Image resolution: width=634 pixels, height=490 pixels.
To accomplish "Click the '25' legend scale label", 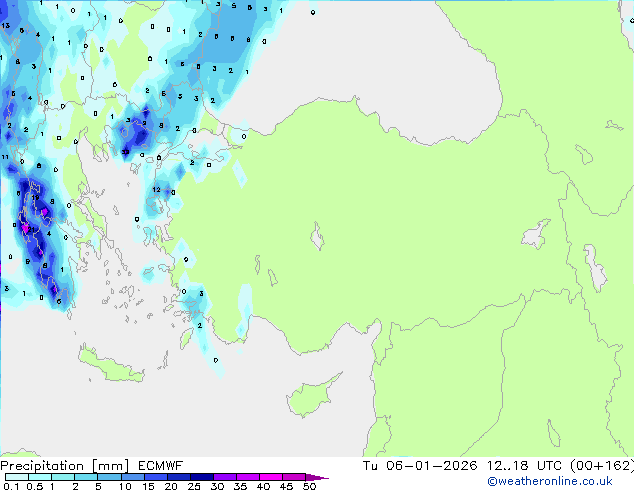I will 194,486.
